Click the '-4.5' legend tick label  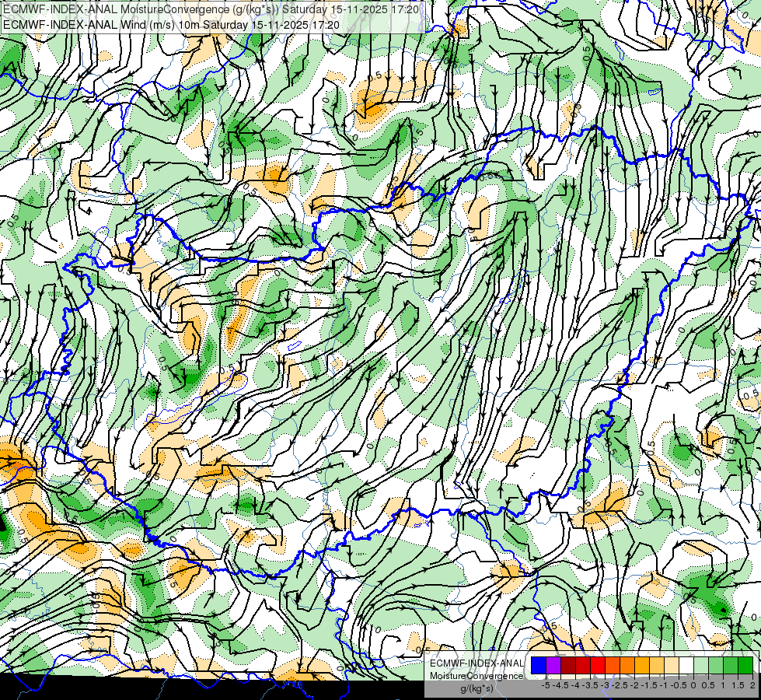click(560, 685)
